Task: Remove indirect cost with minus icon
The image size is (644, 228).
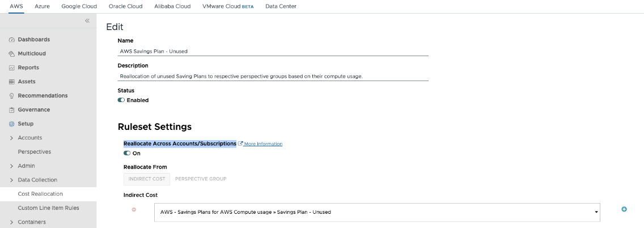Action: tap(134, 209)
